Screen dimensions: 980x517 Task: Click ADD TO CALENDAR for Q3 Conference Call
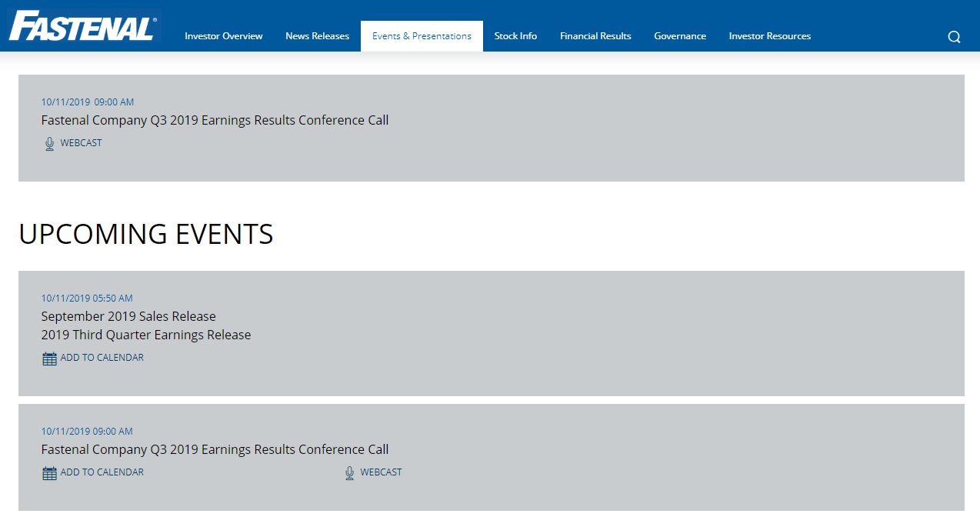pos(102,472)
